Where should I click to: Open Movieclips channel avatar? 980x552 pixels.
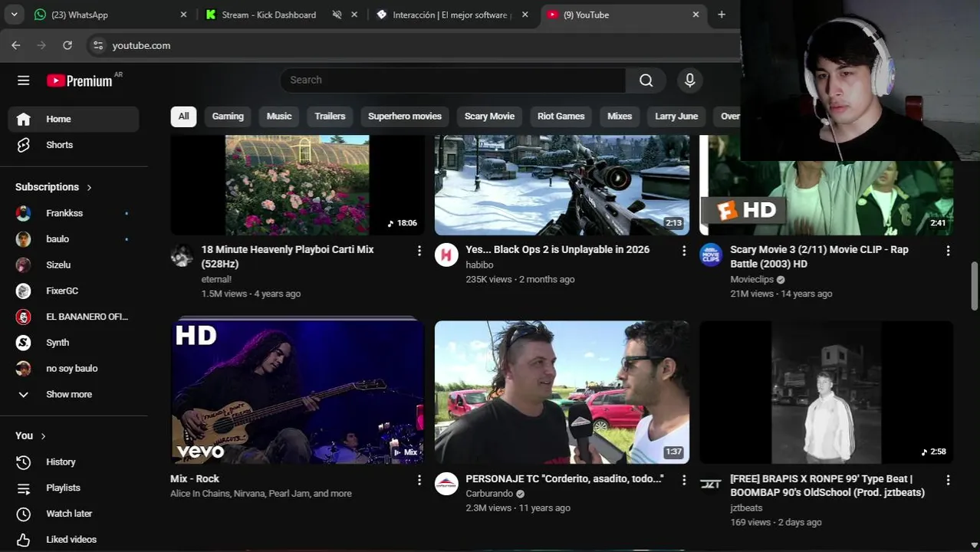[711, 255]
